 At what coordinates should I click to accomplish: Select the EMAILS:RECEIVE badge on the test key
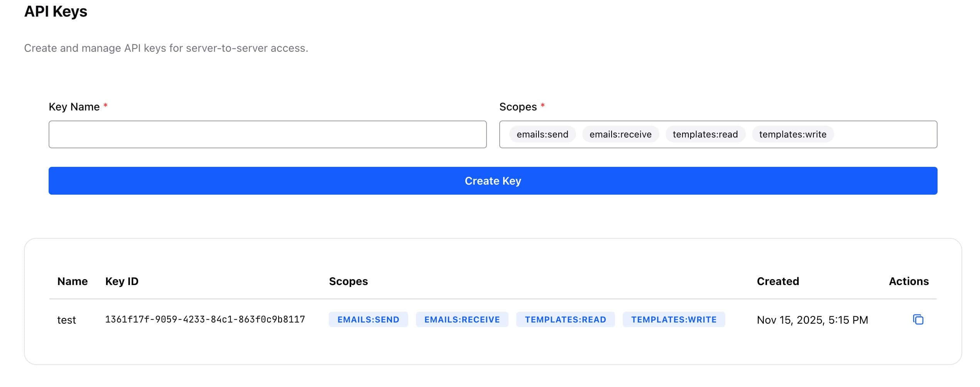click(461, 319)
